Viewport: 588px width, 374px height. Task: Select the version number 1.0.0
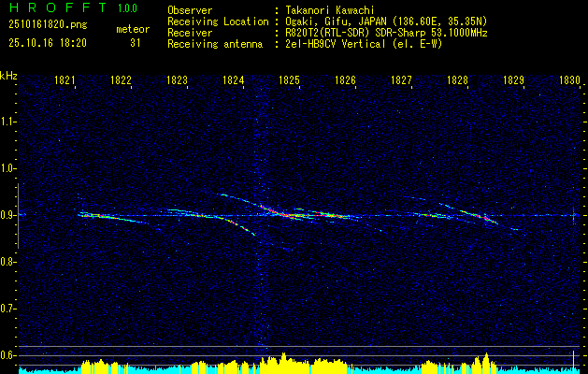point(127,8)
